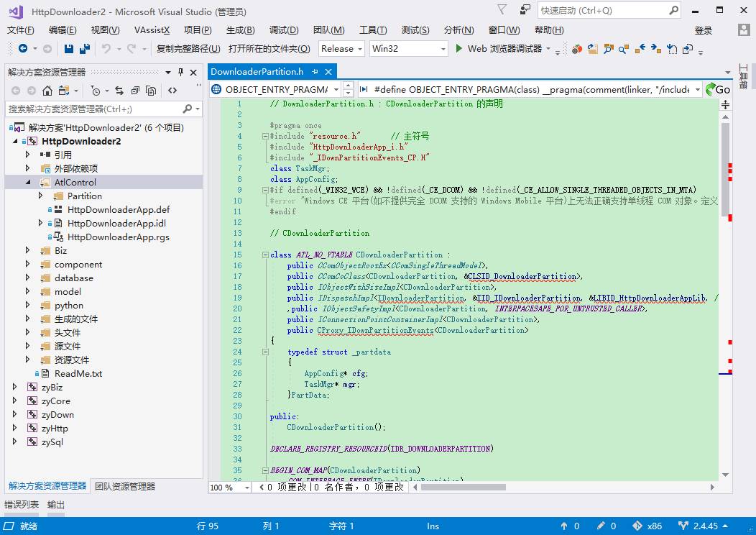This screenshot has width=756, height=535.
Task: Click 登录 sign-in link
Action: point(703,30)
